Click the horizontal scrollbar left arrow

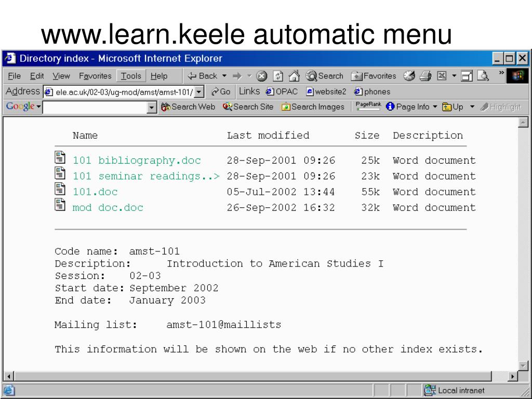9,376
